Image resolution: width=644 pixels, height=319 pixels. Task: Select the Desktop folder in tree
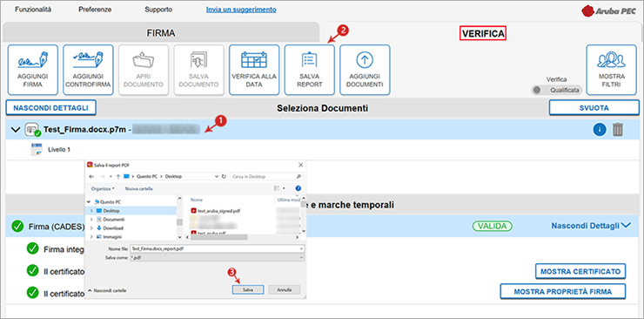111,210
